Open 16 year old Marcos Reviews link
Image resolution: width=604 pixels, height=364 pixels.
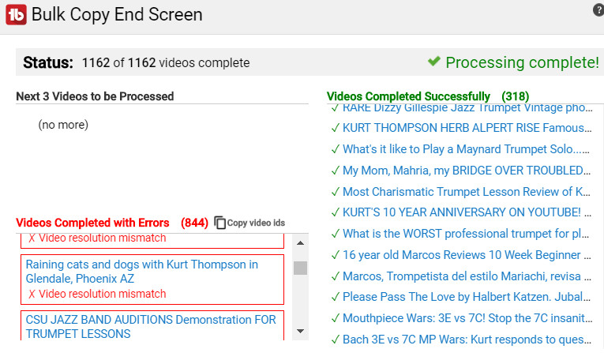click(467, 254)
